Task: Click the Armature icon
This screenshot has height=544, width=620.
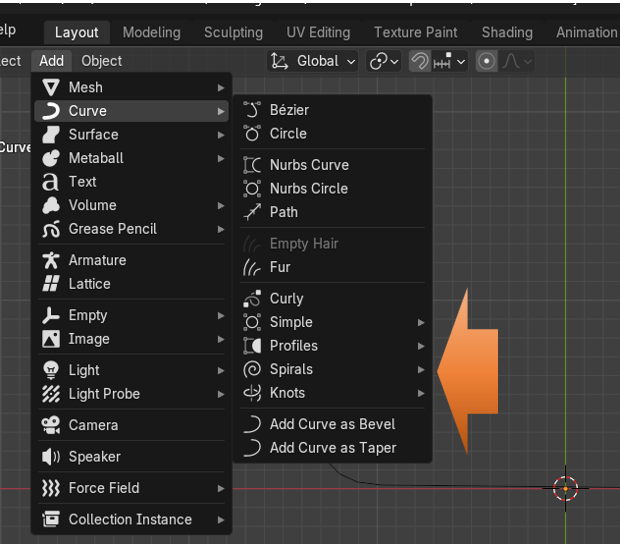Action: tap(51, 260)
